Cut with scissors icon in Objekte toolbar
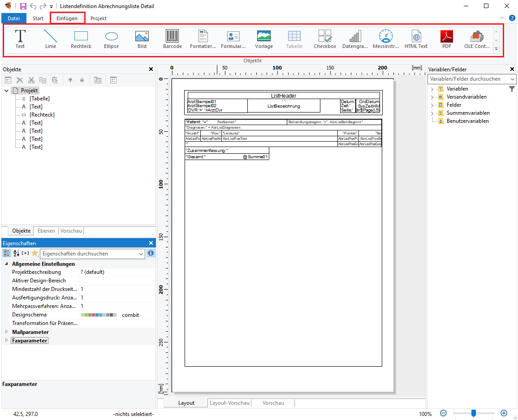 click(31, 80)
